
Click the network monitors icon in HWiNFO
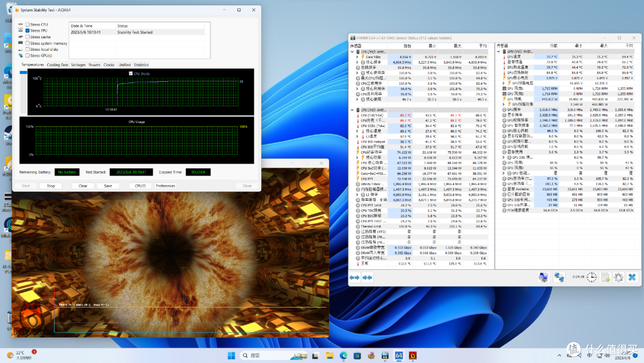[x=559, y=278]
